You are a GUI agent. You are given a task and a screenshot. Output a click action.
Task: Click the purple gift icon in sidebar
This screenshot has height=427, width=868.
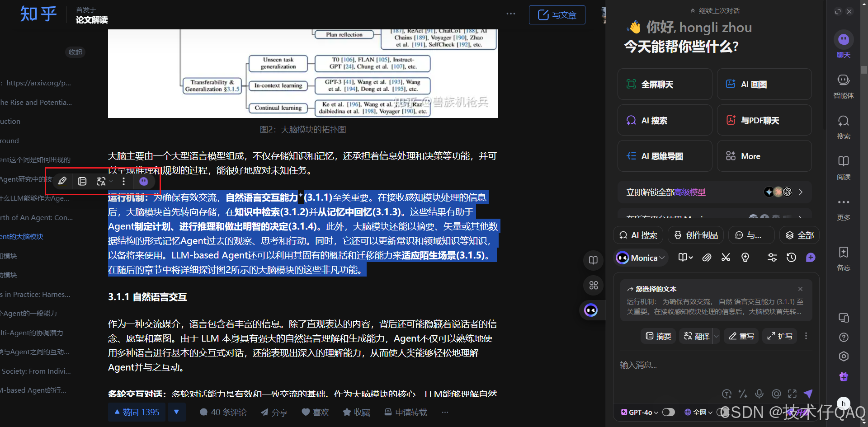(844, 376)
